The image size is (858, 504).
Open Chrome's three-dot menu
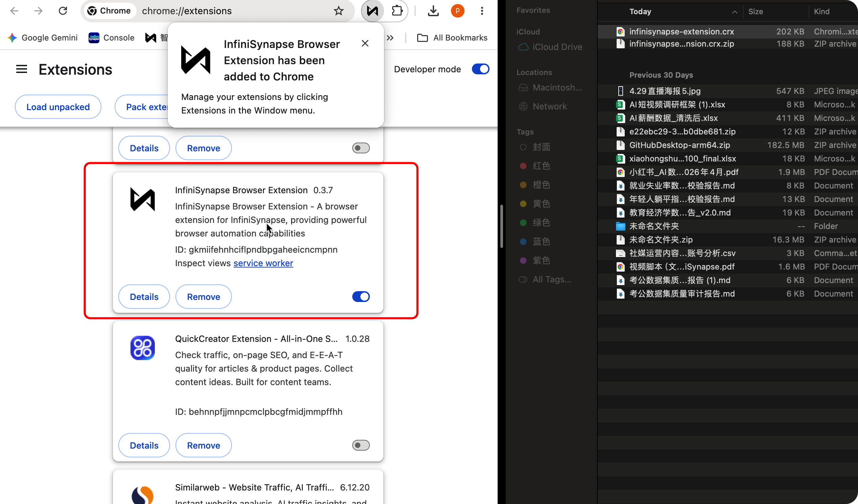coord(482,11)
